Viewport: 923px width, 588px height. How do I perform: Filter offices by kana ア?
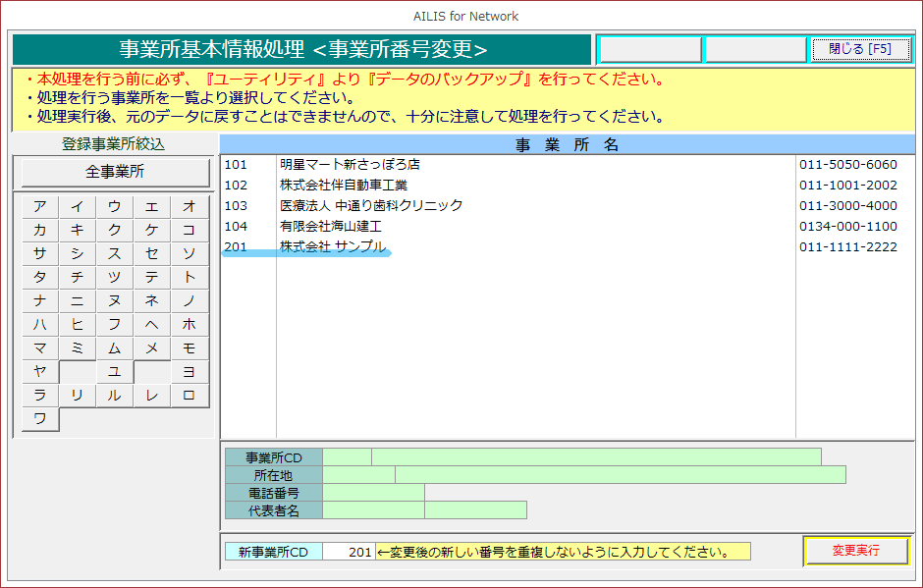click(x=40, y=206)
